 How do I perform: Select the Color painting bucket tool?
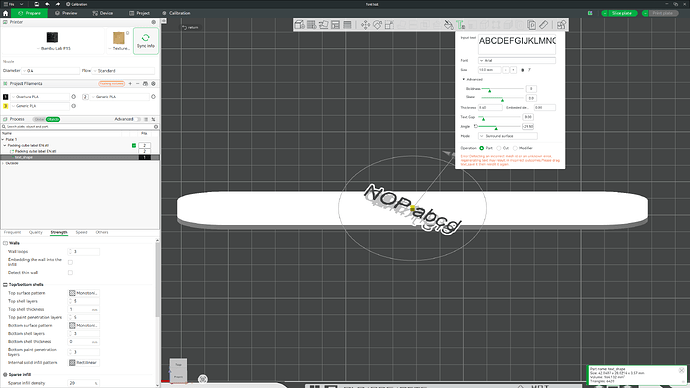pos(448,25)
